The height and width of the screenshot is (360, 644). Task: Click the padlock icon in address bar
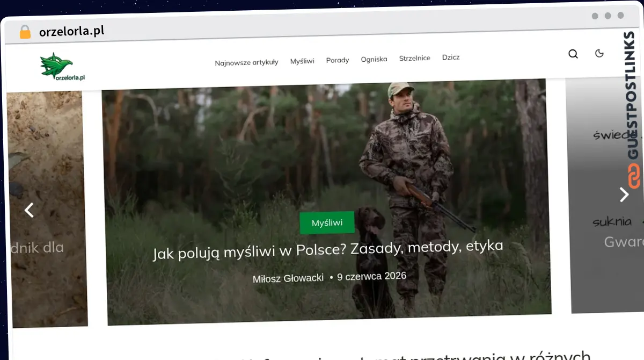click(x=25, y=32)
